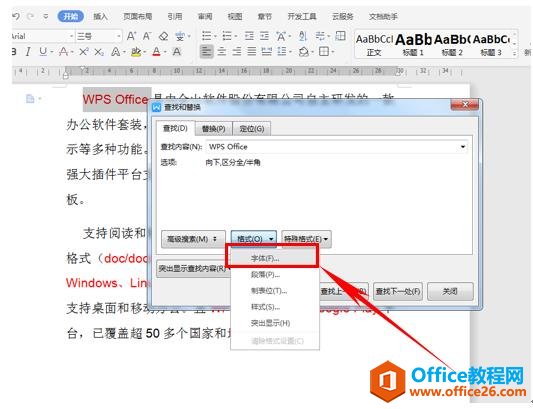The image size is (533, 409).
Task: Open the 格式(O) dropdown button
Action: pos(254,239)
